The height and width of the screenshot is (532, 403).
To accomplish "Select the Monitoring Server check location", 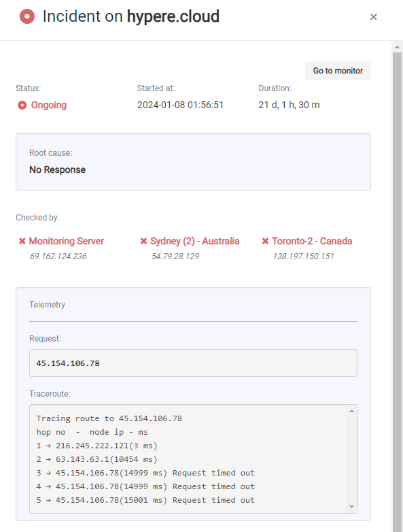I will [x=67, y=241].
